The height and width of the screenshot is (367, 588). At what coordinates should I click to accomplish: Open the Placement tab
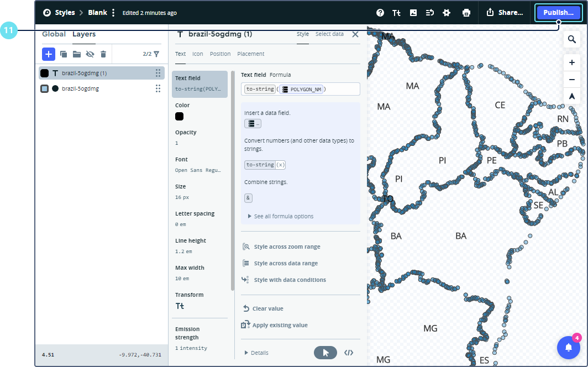coord(250,54)
